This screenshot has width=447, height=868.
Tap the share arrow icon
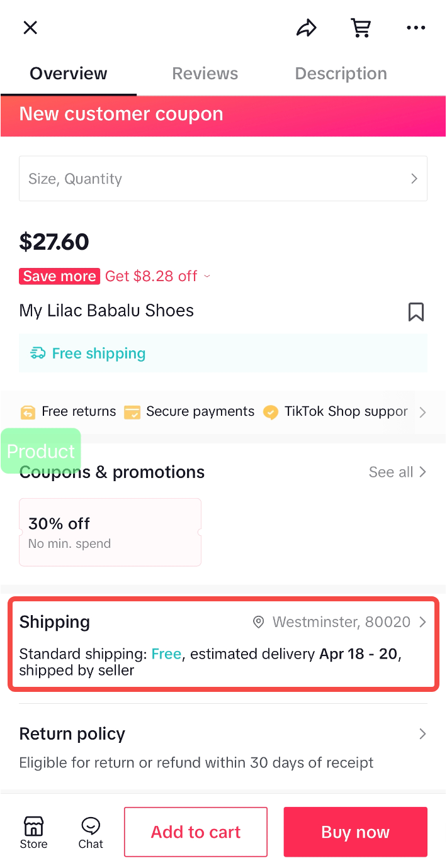306,28
